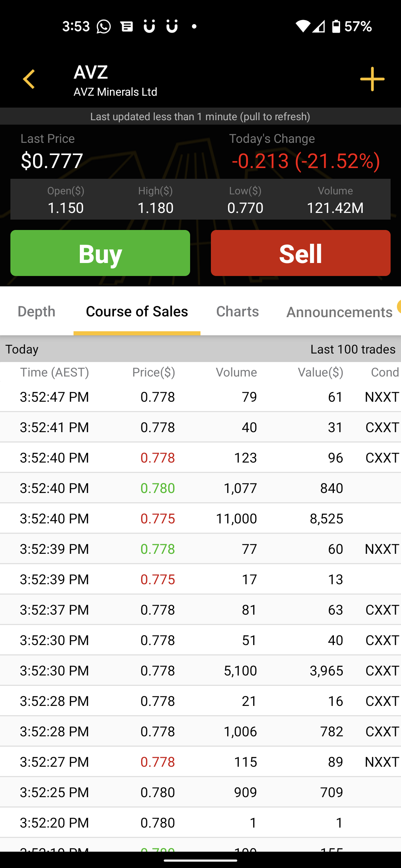Tap the Wi-Fi signal icon

(303, 26)
